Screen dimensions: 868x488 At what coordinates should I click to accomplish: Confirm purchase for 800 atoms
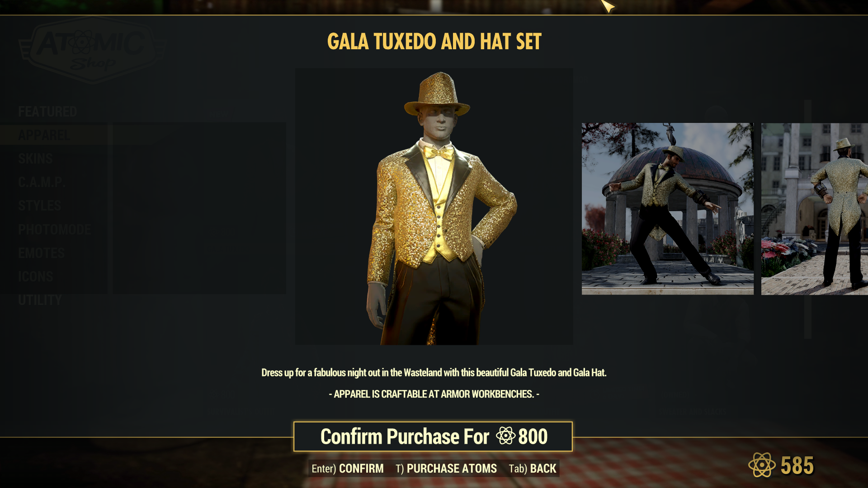(x=433, y=436)
